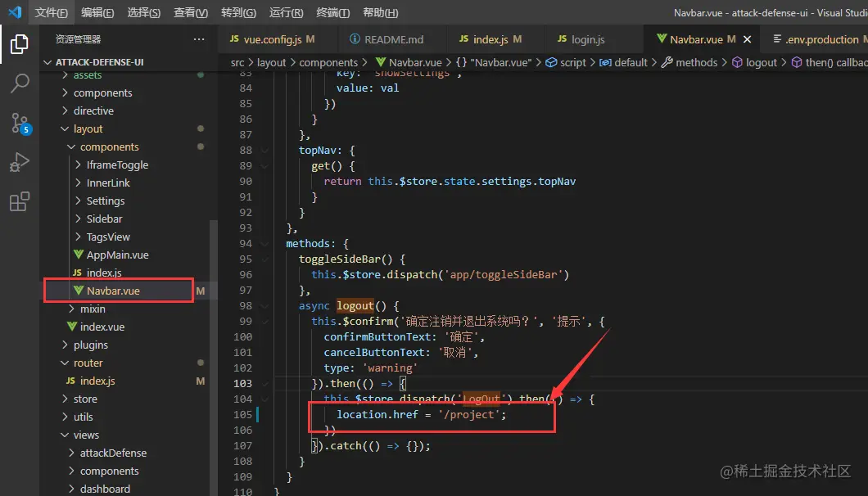Open the 编辑(E) menu

click(x=97, y=12)
